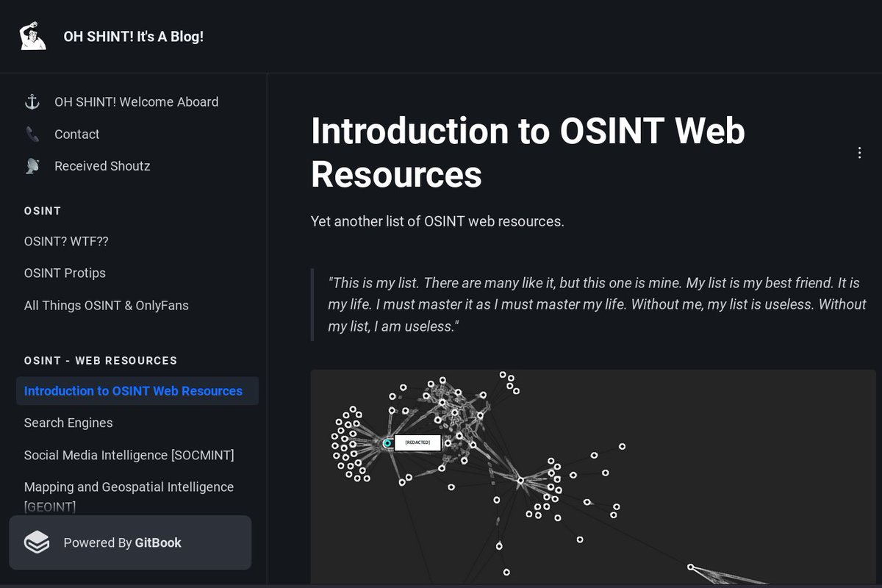Click the anchor icon beside Welcome Aboard
This screenshot has height=588, width=882.
pos(32,101)
